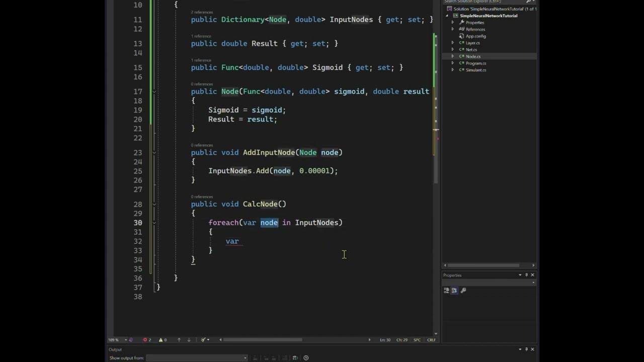Click the Solution Explorer search magnifier icon
Screen dimensions: 644x362
tap(528, 2)
